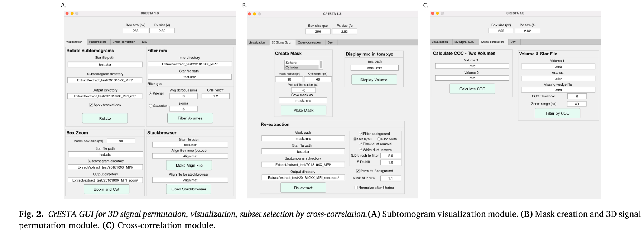The image size is (644, 237).
Task: Choose Cylinder in the Create Mask list
Action: pos(302,67)
